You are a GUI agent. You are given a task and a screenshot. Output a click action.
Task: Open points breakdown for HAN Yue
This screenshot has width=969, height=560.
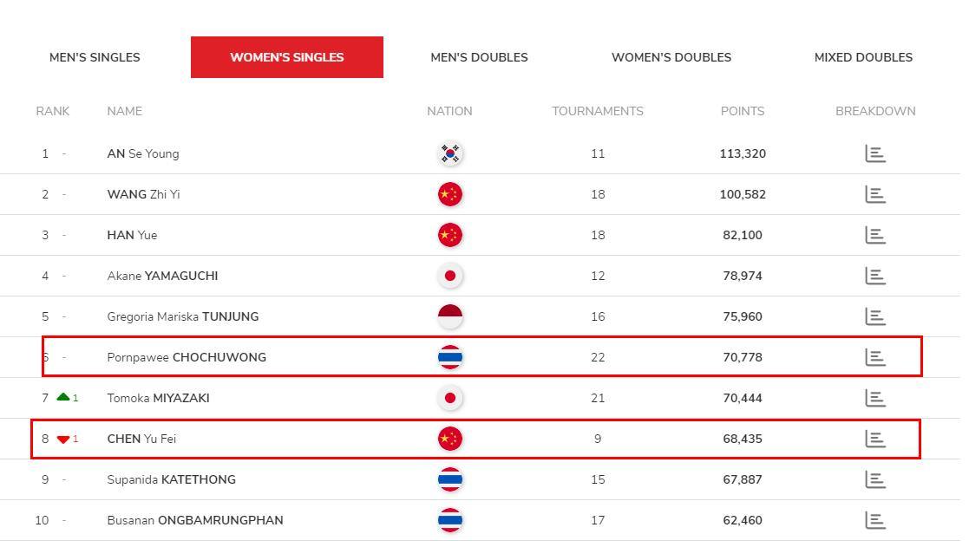coord(875,235)
